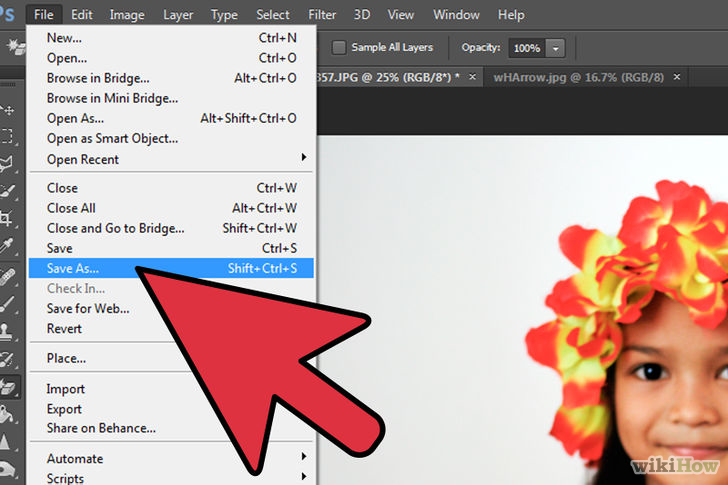Open the Select menu
Screen dimensions: 728x485
click(273, 15)
